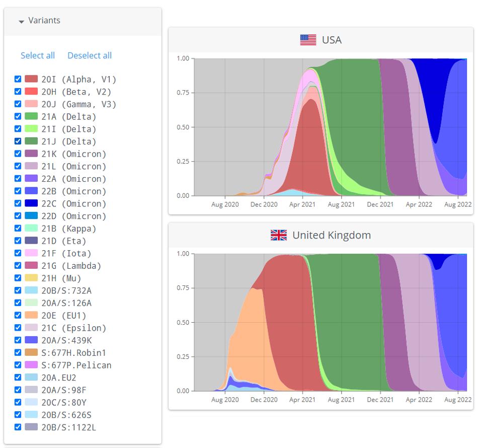The height and width of the screenshot is (448, 482).
Task: Click the USA chart title header
Action: point(331,40)
